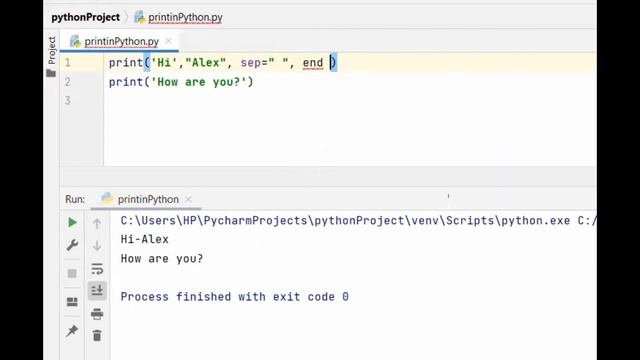
Task: Click 'Hi-Alex' output line in console
Action: click(x=144, y=239)
